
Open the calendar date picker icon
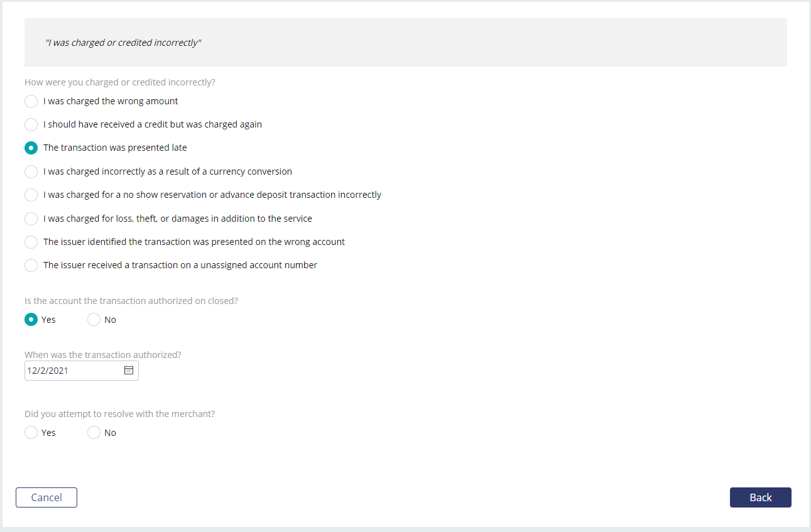(129, 370)
